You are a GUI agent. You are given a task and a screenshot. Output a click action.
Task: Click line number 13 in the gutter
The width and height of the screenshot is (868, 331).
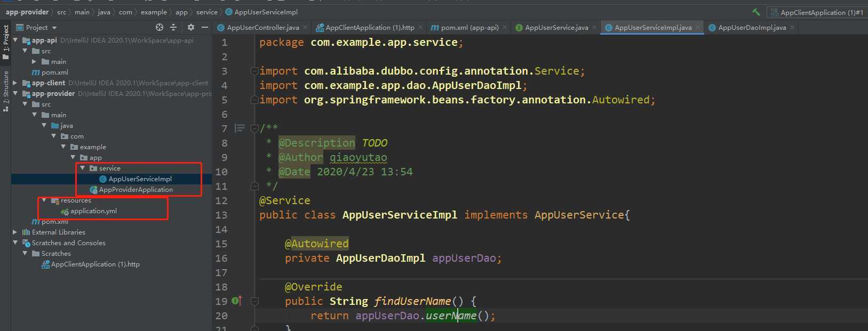pos(221,215)
